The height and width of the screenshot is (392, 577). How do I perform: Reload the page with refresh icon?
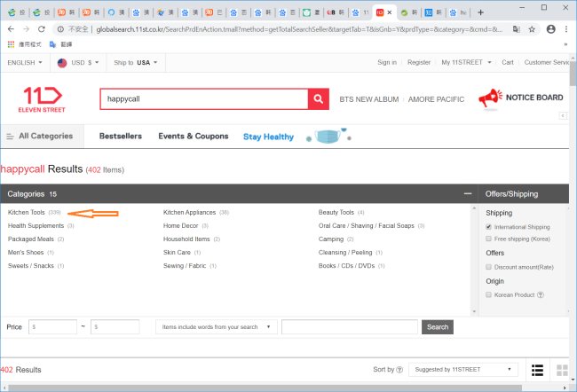pos(42,28)
